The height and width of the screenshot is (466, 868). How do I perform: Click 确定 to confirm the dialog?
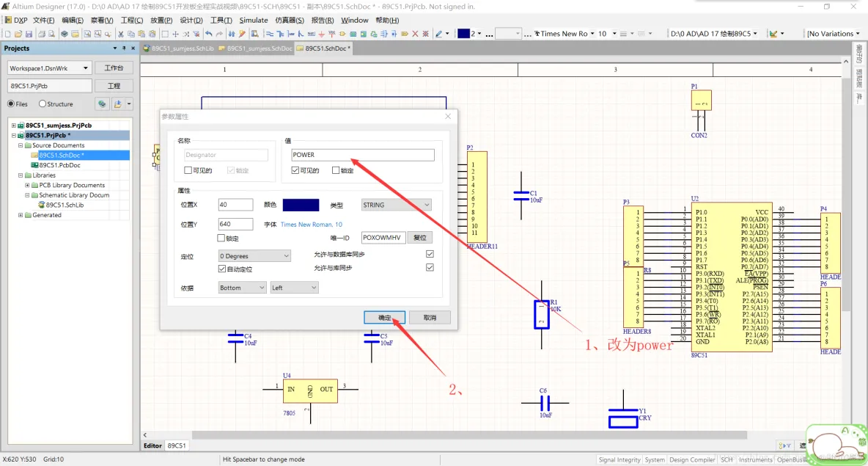pyautogui.click(x=385, y=318)
